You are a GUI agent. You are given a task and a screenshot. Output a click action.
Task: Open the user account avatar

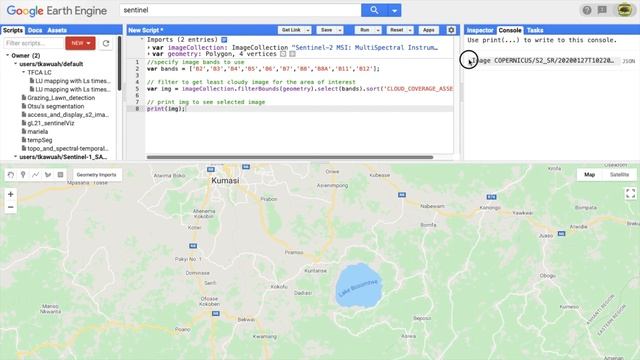pos(624,10)
